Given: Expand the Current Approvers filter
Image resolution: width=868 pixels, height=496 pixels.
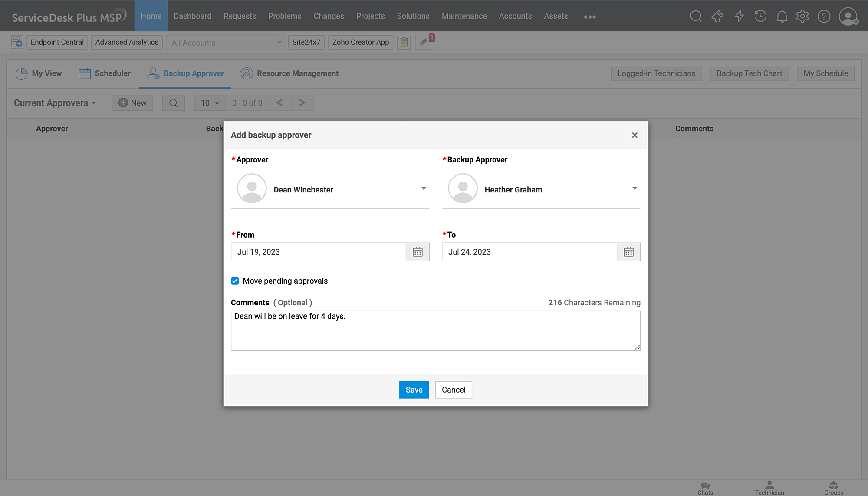Looking at the screenshot, I should 55,103.
